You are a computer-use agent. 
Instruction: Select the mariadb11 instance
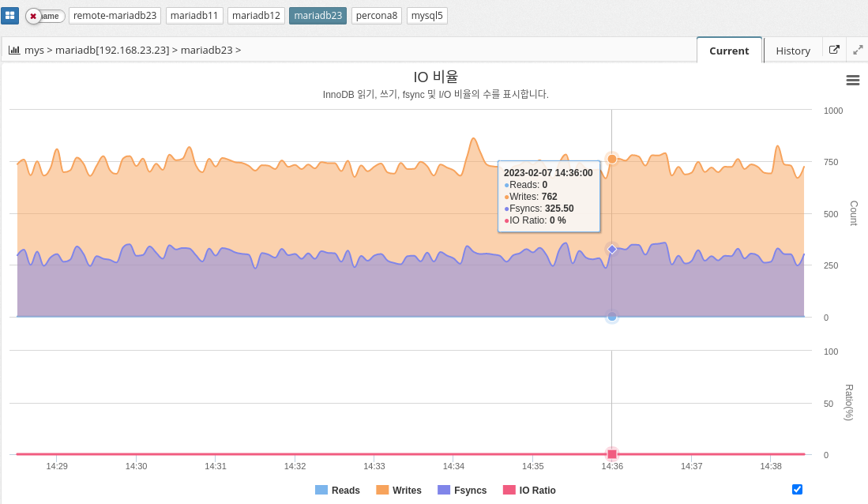(x=194, y=16)
